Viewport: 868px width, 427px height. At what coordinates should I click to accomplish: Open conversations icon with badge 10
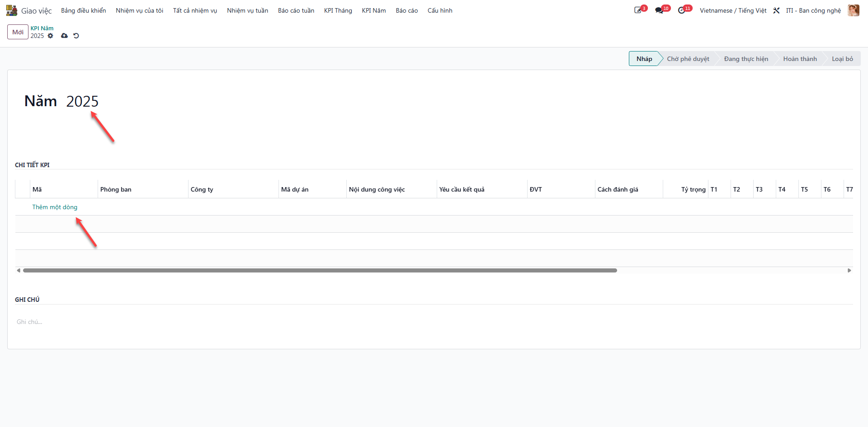click(660, 10)
